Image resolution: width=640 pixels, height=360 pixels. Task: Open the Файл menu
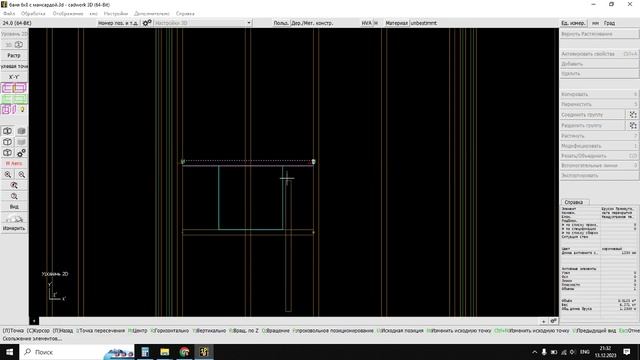pyautogui.click(x=9, y=13)
